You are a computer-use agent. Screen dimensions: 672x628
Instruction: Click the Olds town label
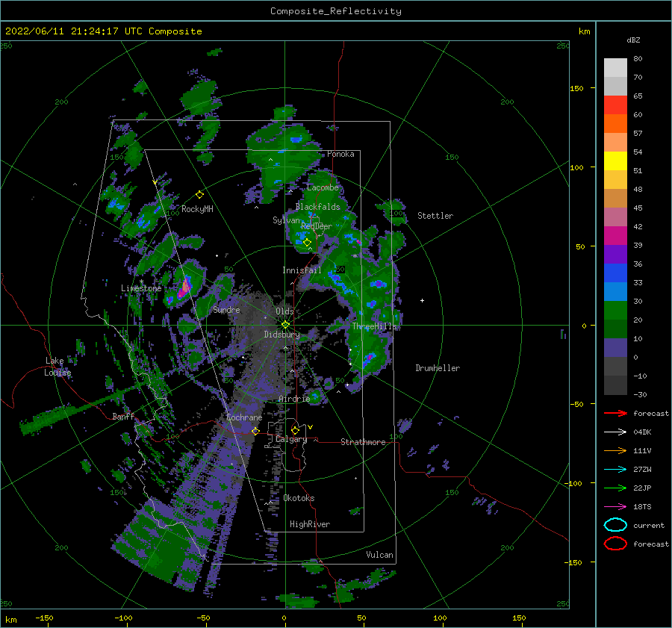284,311
